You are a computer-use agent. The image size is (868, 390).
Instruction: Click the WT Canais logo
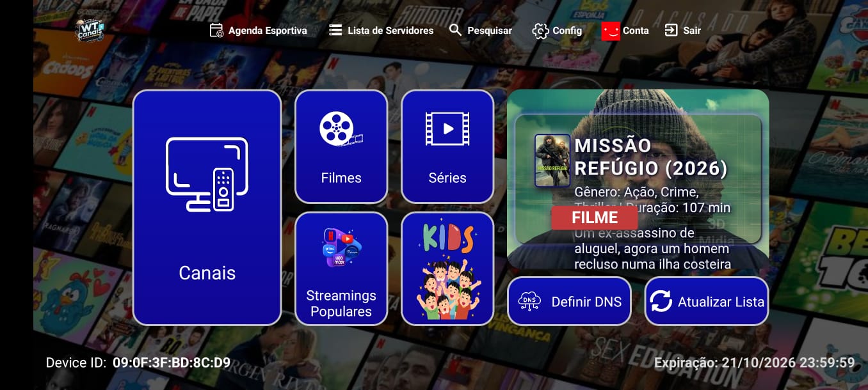pyautogui.click(x=89, y=29)
